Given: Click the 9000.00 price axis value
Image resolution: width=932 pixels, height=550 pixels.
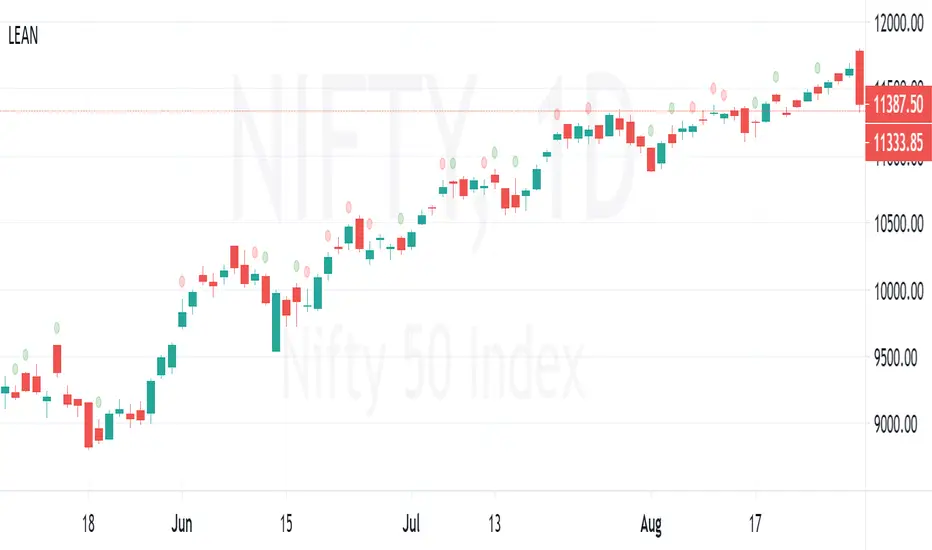Looking at the screenshot, I should [898, 424].
